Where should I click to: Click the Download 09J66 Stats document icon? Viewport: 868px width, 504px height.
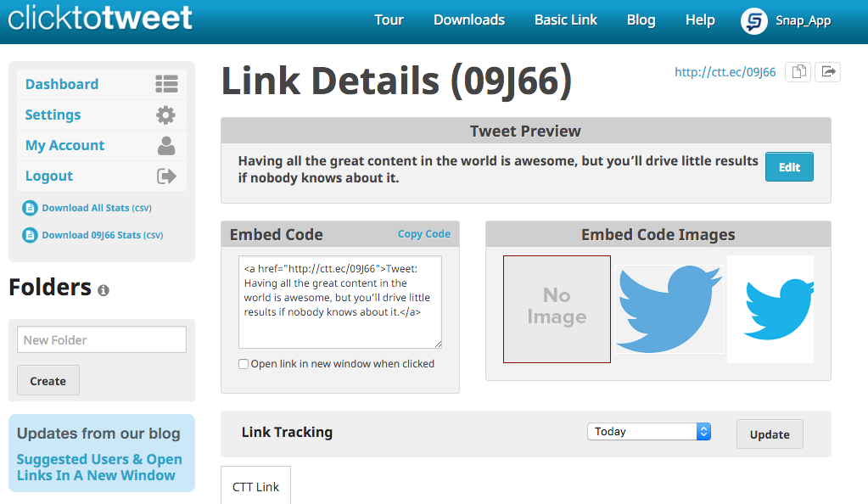(x=30, y=235)
